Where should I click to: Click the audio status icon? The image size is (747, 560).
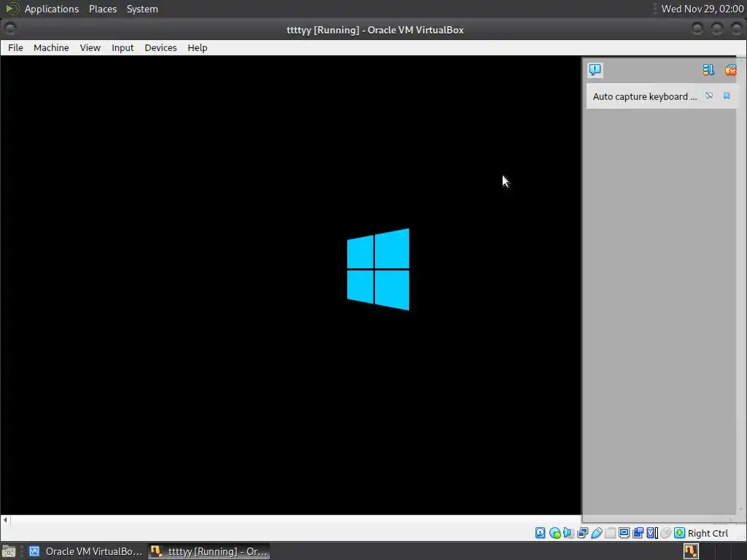tap(568, 533)
